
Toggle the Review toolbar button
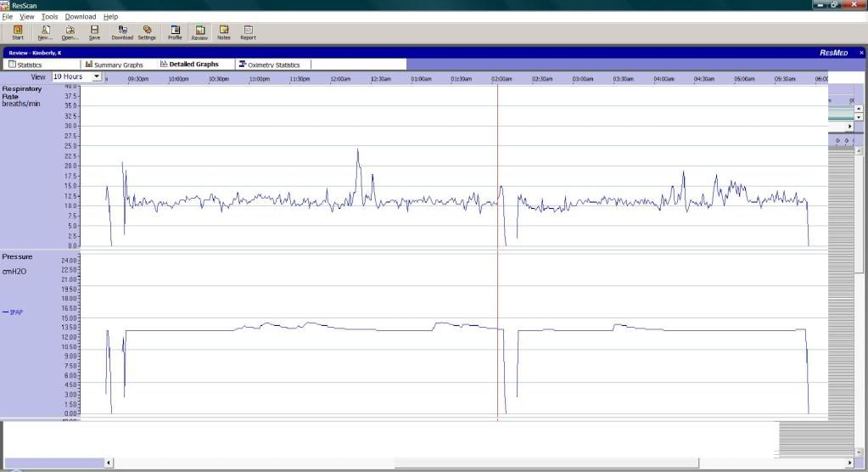[199, 32]
